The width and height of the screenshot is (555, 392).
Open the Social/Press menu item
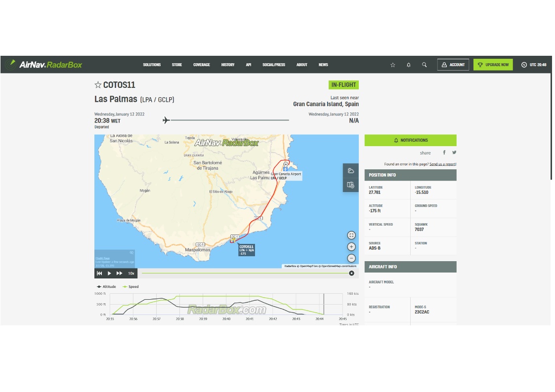(274, 65)
